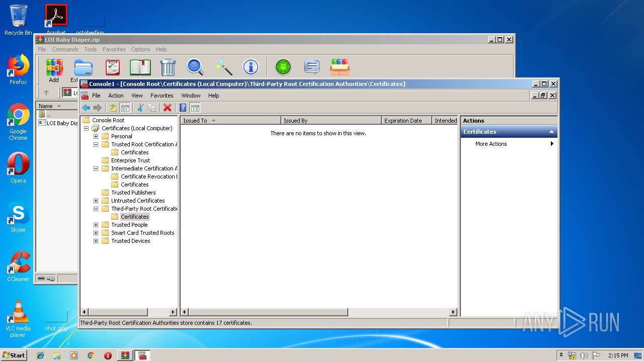Click right arrow of tree pane scrollbar
644x362 pixels.
coord(173,312)
